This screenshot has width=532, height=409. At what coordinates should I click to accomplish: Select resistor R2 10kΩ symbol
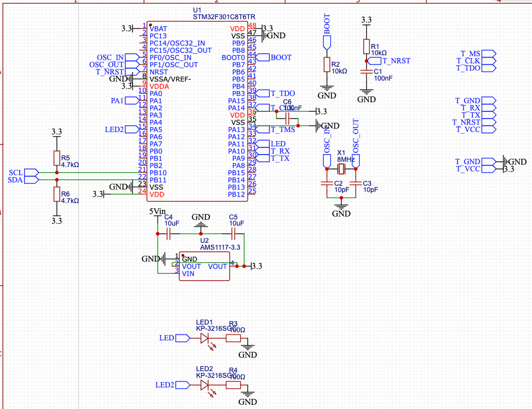pyautogui.click(x=327, y=64)
